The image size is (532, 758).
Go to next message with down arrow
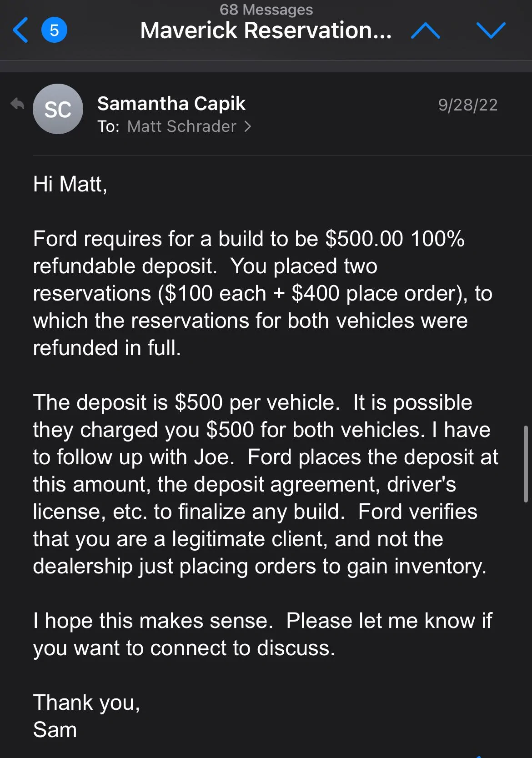click(491, 30)
